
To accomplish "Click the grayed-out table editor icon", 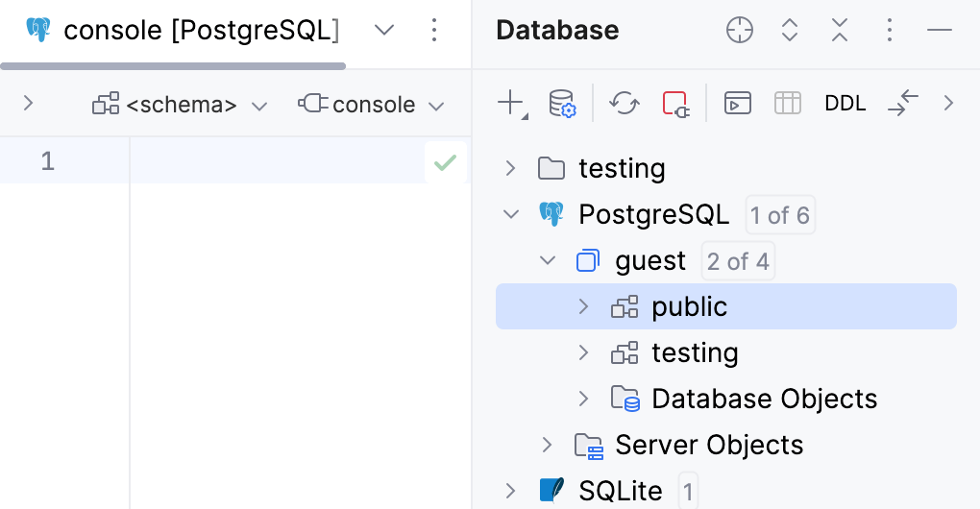I will (x=787, y=103).
